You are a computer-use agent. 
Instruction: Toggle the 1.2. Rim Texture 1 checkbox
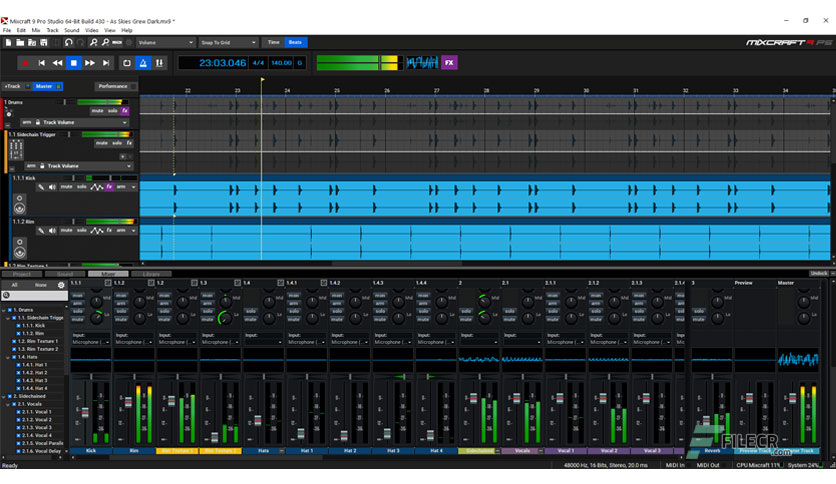tap(14, 341)
